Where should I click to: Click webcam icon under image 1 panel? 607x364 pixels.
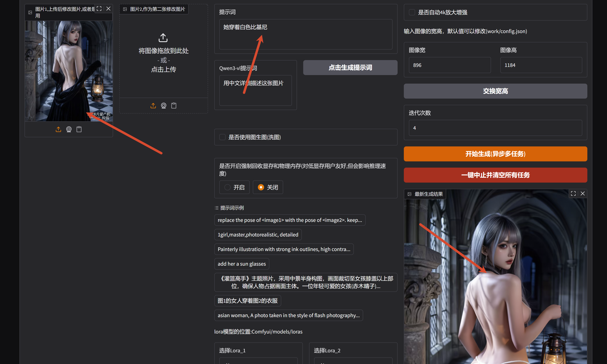click(69, 129)
